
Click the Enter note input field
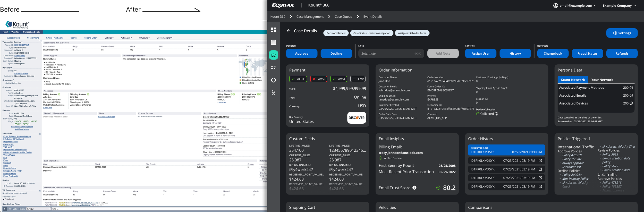[x=391, y=53]
